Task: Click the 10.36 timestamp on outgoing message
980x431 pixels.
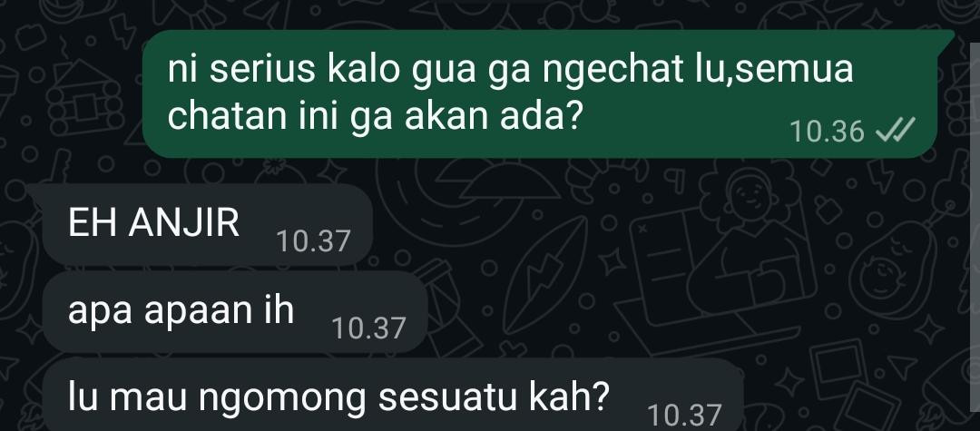Action: coord(827,132)
